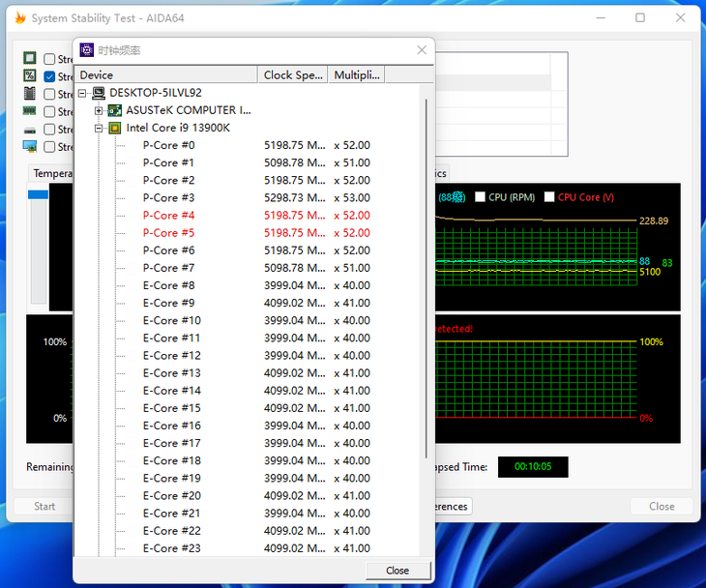Screen dimensions: 706x588
Task: Click the elapsed time 00:10:05 display
Action: [x=533, y=466]
